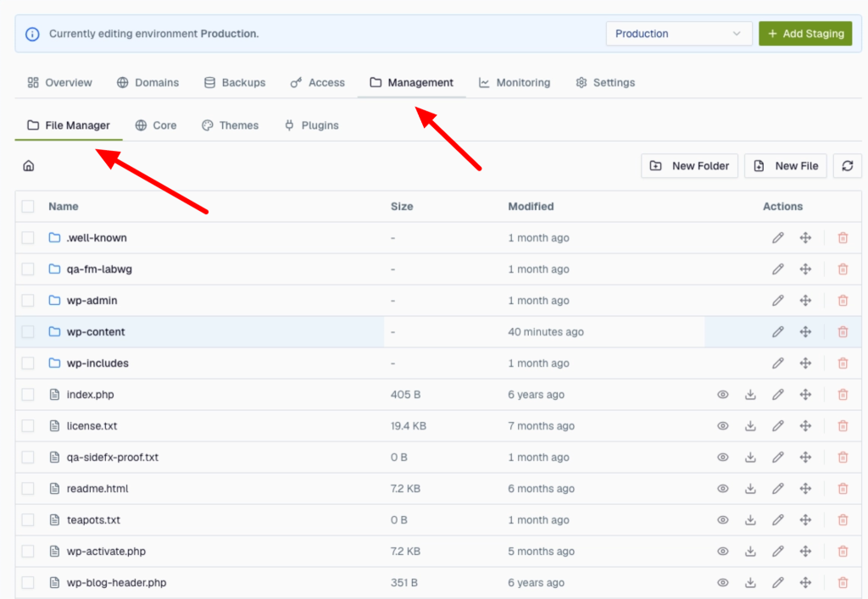Download license.txt

[750, 426]
